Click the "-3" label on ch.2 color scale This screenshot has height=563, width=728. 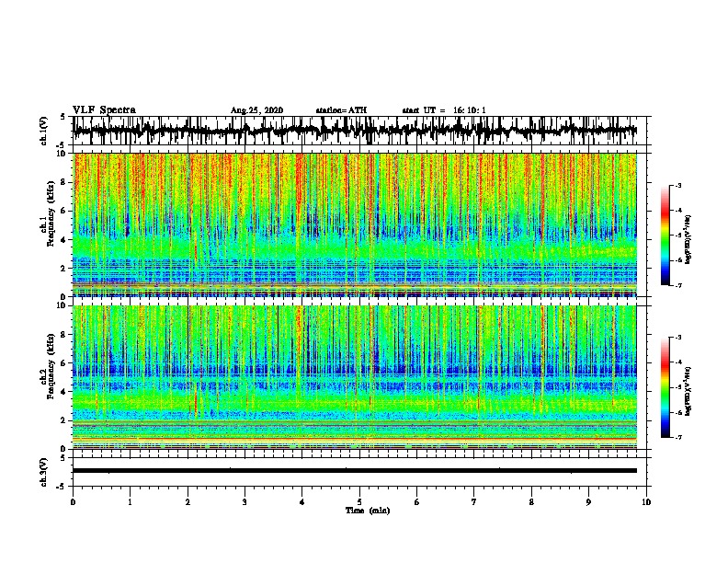click(x=678, y=338)
